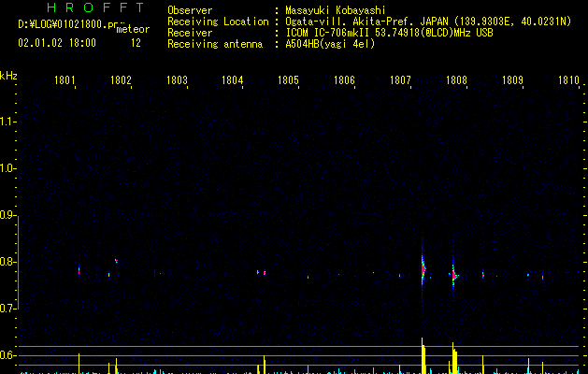Viewport: 588px width, 374px height.
Task: Click the tallest yellow power spike after 1807
Action: 423,355
